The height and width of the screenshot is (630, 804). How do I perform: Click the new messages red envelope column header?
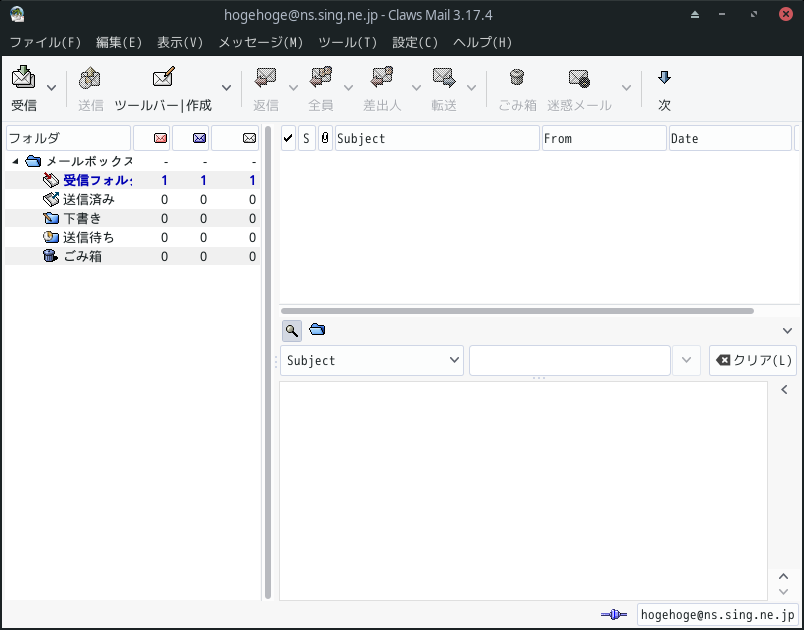pos(152,138)
